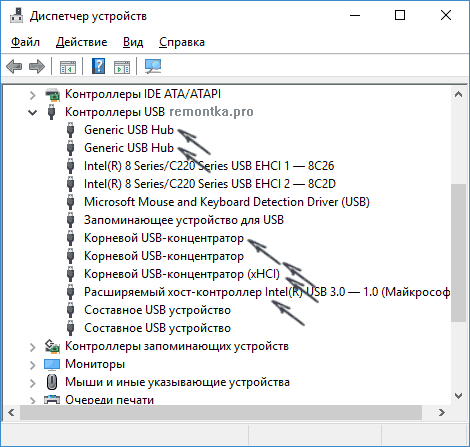Click the vertical scrollbar down arrow

[x=459, y=396]
